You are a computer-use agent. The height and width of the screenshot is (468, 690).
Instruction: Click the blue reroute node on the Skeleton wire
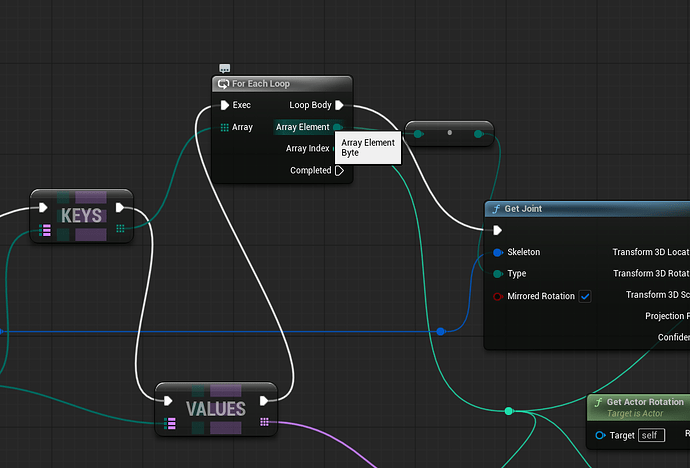click(x=440, y=331)
